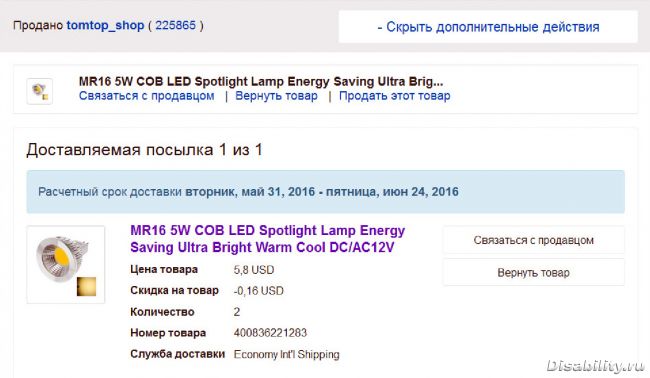Image resolution: width=650 pixels, height=378 pixels.
Task: Open the purple MR16 5W COB LED title link
Action: point(267,239)
